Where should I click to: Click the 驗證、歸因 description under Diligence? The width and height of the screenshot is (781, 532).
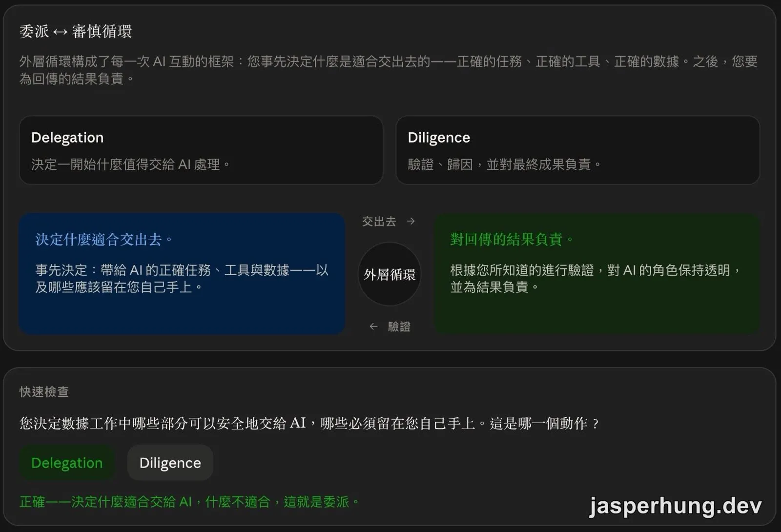click(x=504, y=164)
